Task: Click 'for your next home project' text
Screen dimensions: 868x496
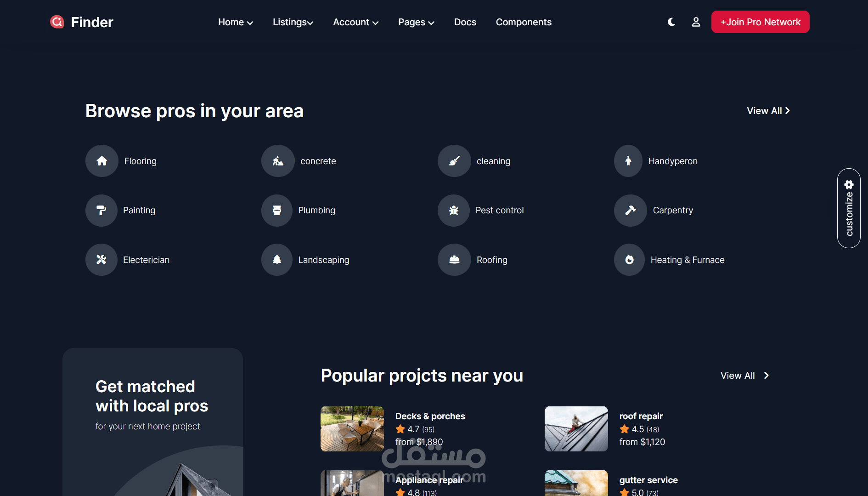Action: [x=148, y=426]
